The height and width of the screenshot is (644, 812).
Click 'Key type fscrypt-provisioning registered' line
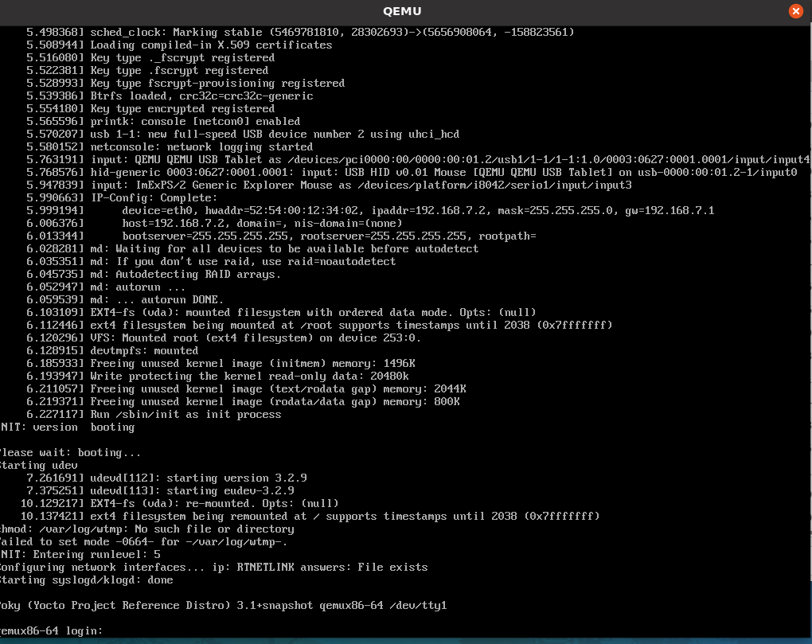point(185,84)
